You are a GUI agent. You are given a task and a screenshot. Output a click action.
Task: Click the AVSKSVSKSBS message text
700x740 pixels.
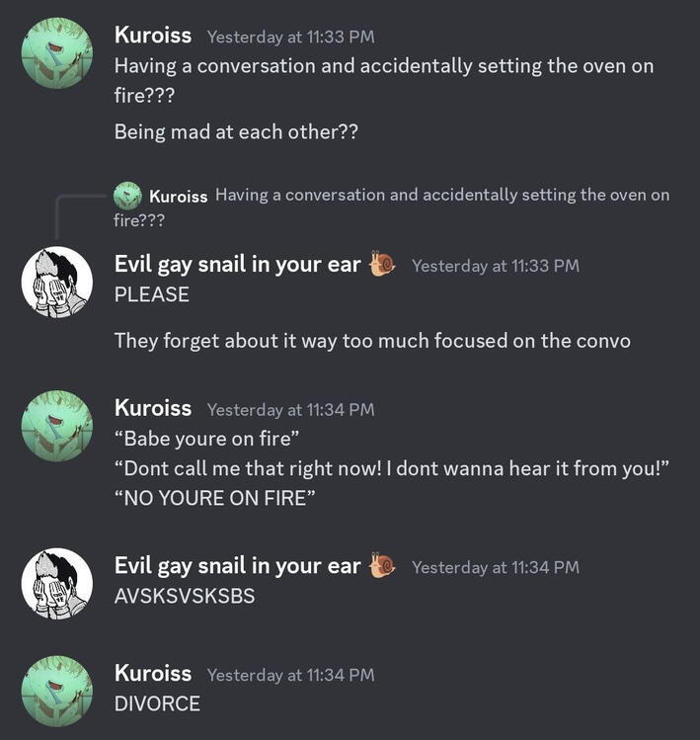point(184,596)
